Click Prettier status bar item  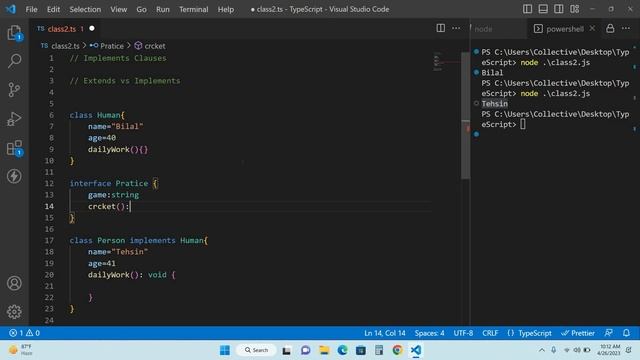(578, 333)
